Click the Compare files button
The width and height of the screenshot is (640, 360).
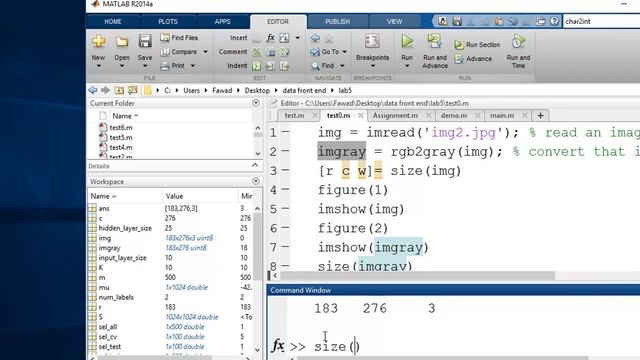179,52
